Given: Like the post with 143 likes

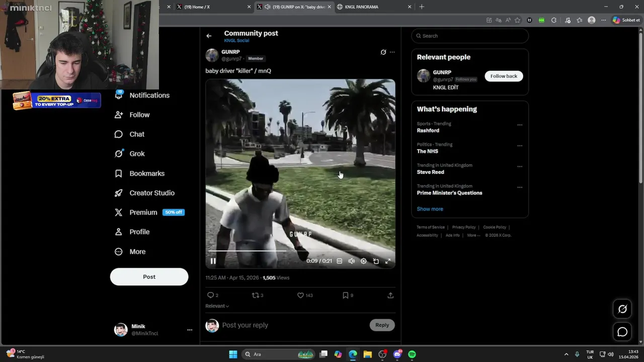Looking at the screenshot, I should pos(305,295).
